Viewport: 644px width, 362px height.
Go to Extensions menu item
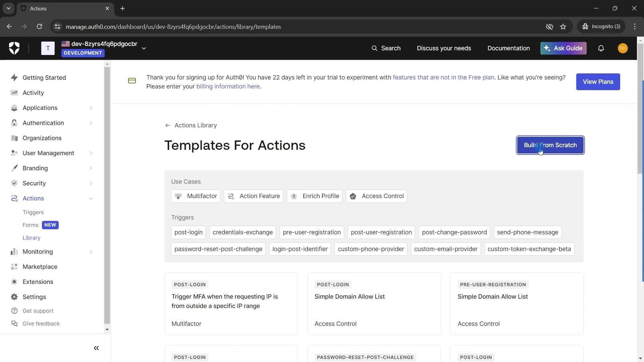click(x=38, y=282)
